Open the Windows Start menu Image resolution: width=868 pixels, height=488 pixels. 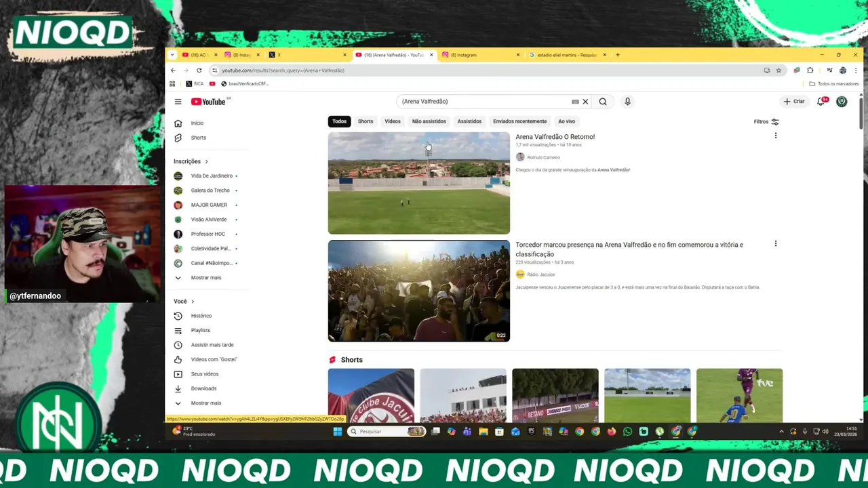click(337, 432)
